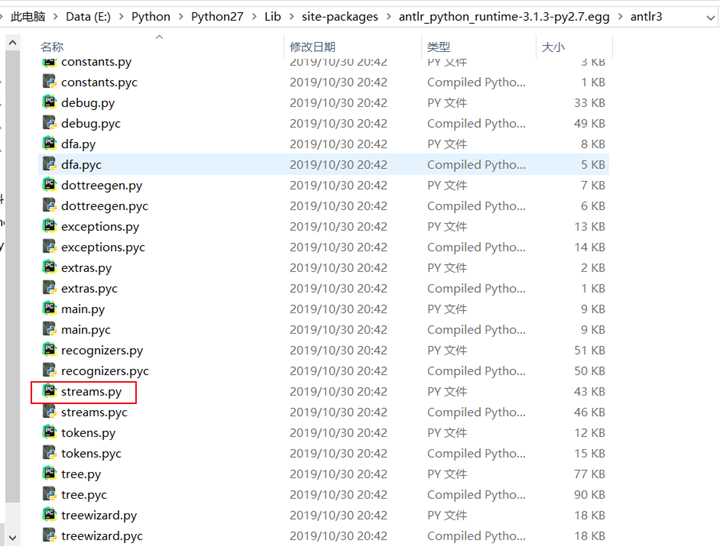
Task: Navigate to 此电脑 in breadcrumb
Action: tap(28, 17)
